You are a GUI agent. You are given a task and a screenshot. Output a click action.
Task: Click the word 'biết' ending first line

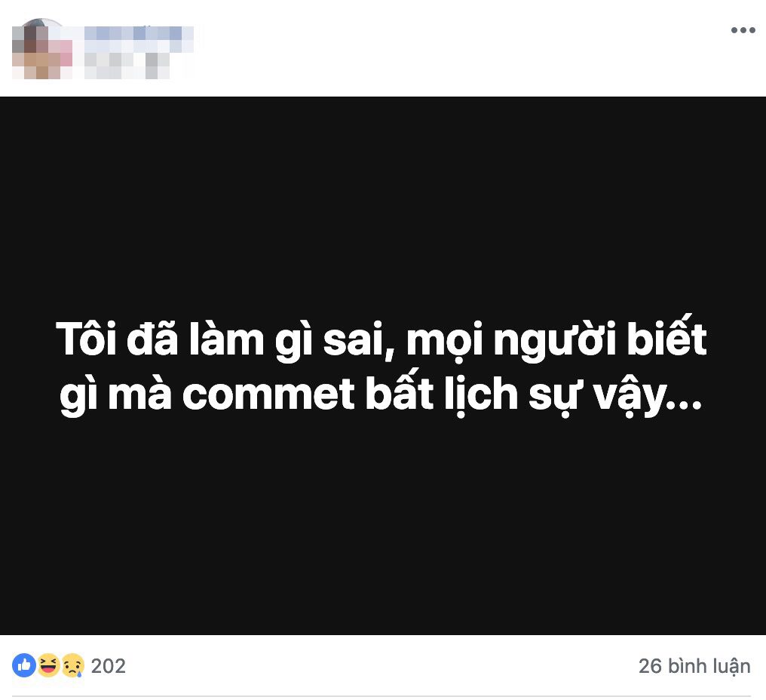(666, 336)
